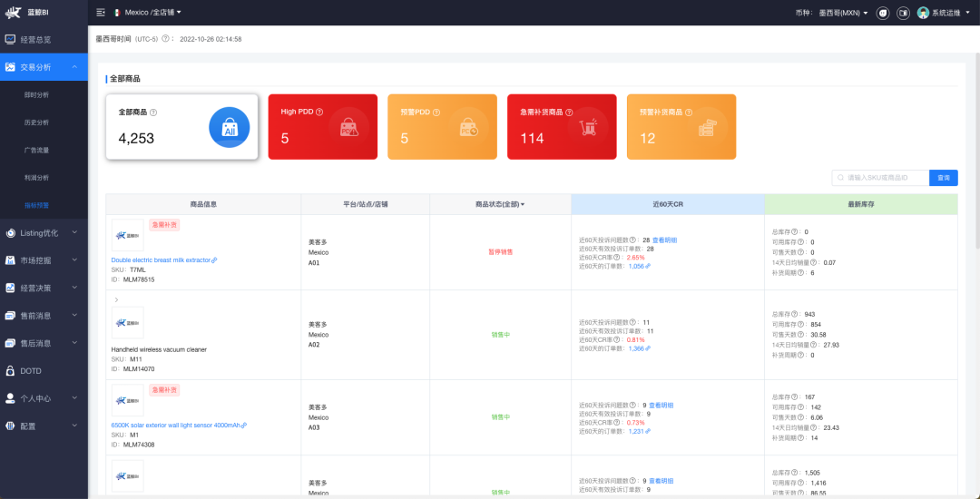Expand the Listing优化 sidebar menu

click(44, 233)
